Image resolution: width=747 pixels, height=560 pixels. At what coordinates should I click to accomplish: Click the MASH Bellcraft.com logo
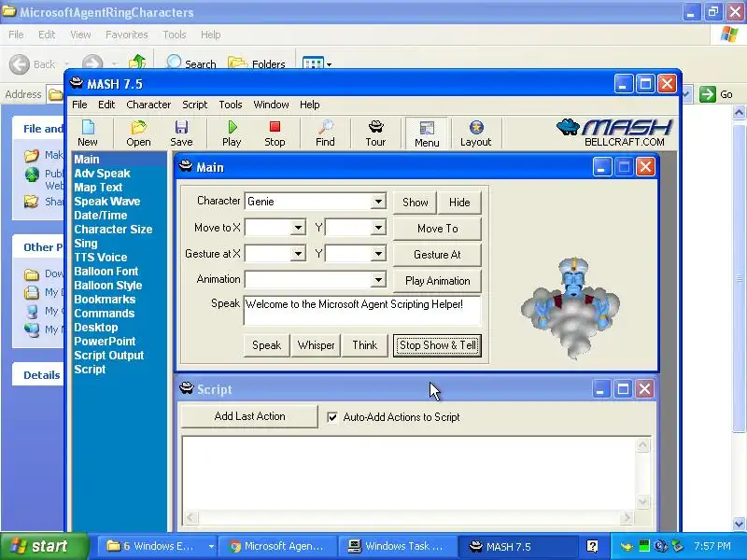point(615,133)
